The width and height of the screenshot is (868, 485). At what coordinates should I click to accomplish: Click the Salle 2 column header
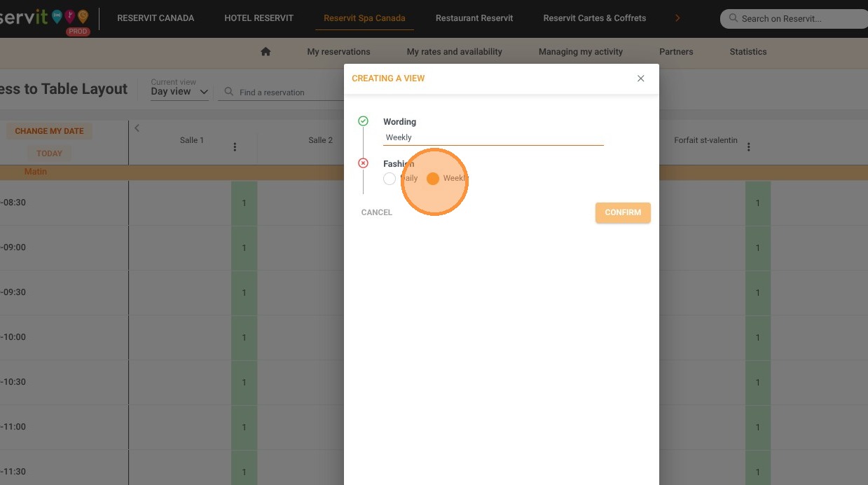click(320, 140)
